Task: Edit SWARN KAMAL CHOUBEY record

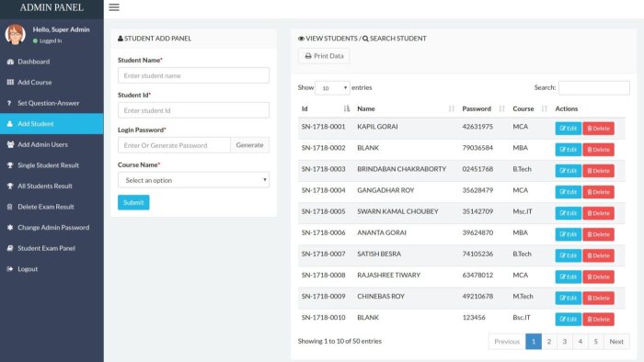Action: [x=568, y=213]
